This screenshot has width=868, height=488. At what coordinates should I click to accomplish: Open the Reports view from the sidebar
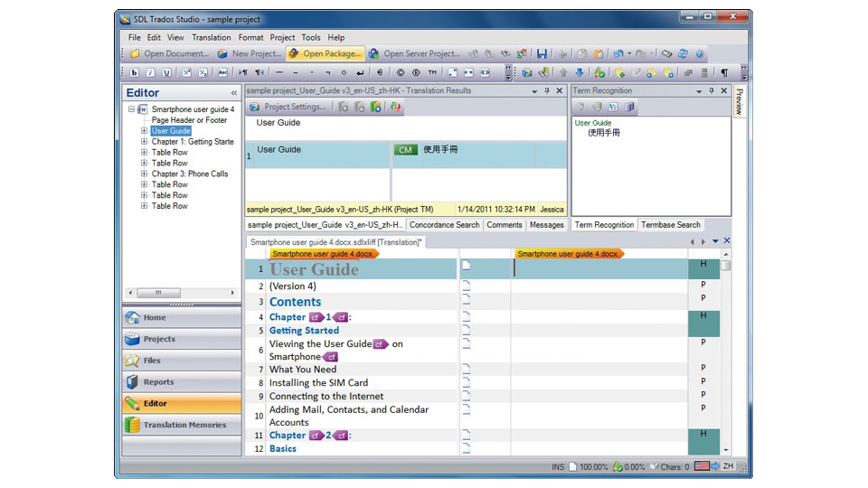182,381
